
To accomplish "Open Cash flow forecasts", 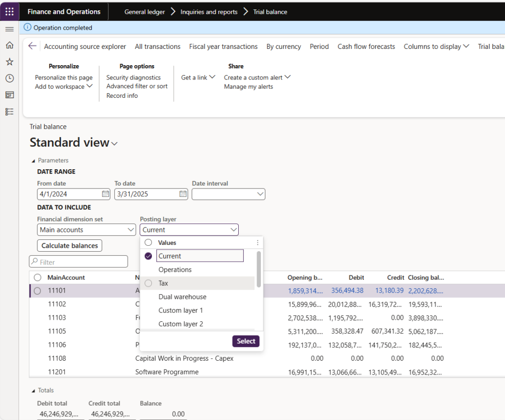I will (x=366, y=46).
